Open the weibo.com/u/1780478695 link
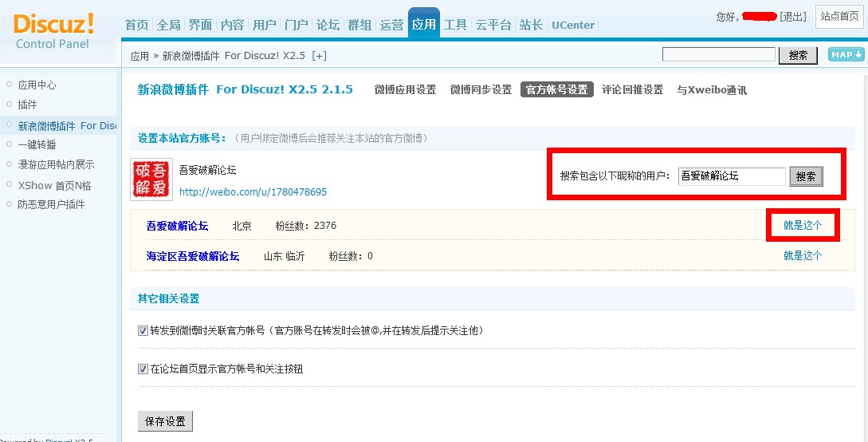The image size is (868, 442). pyautogui.click(x=253, y=192)
